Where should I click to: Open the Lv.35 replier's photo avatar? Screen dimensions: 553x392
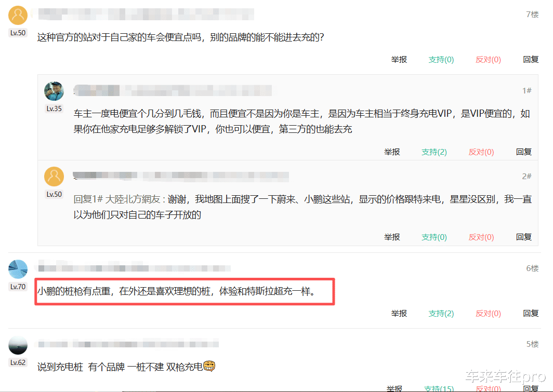pos(54,91)
